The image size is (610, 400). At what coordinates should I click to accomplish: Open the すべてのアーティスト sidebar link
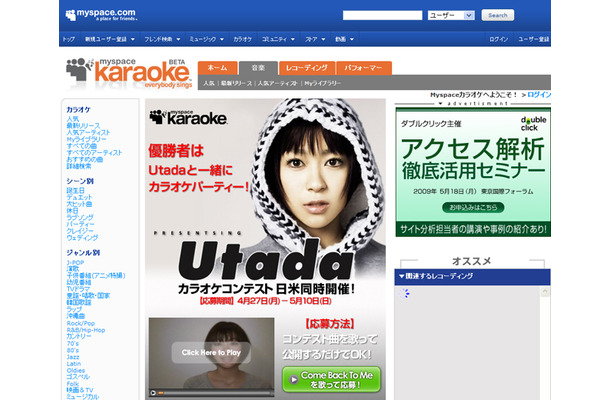point(94,153)
